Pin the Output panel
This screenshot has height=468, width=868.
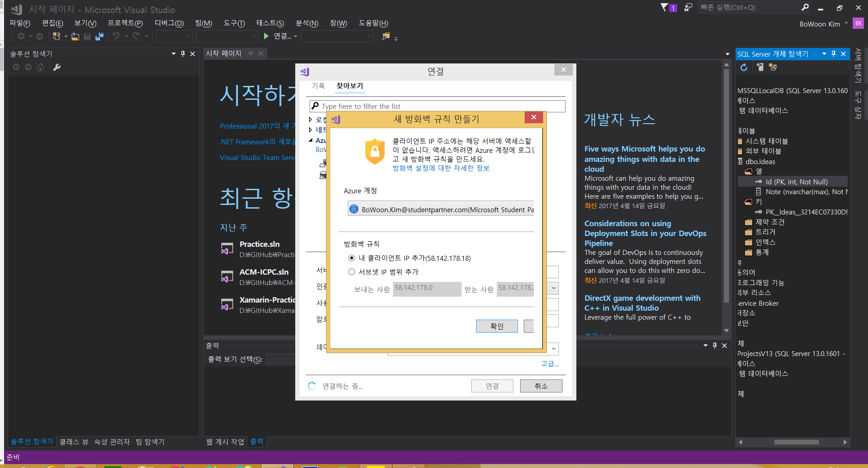(715, 345)
